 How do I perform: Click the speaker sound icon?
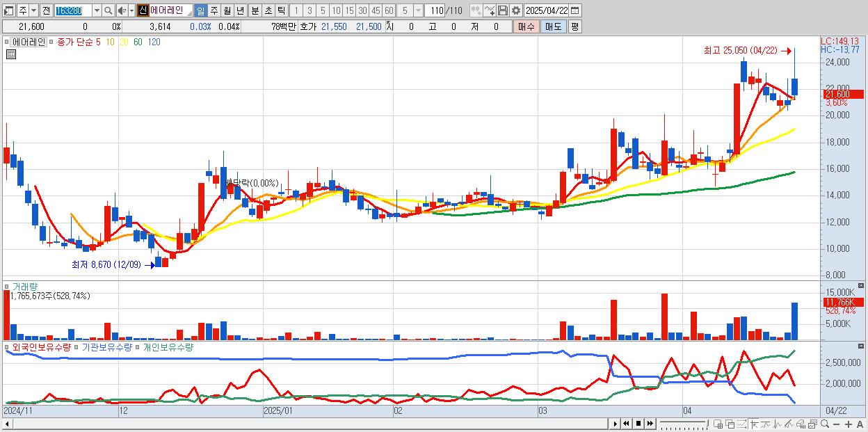click(122, 11)
